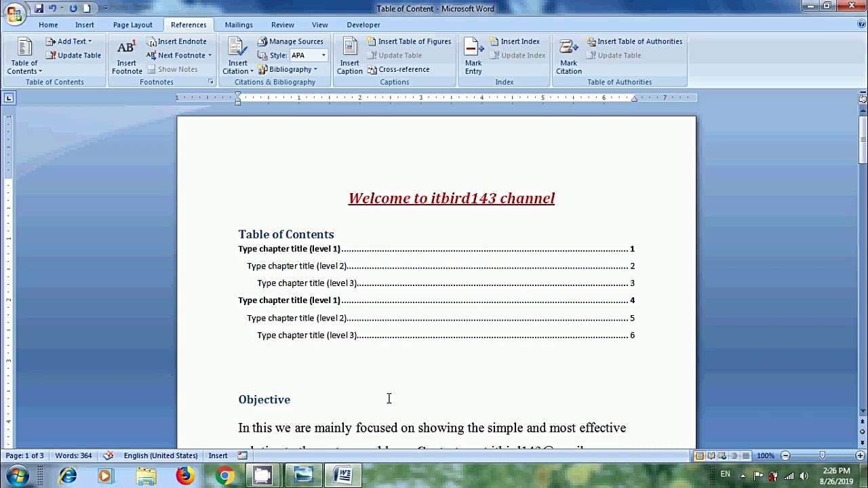Follow level 2 TOC entry, page 2
868x488 pixels.
pyautogui.click(x=441, y=266)
